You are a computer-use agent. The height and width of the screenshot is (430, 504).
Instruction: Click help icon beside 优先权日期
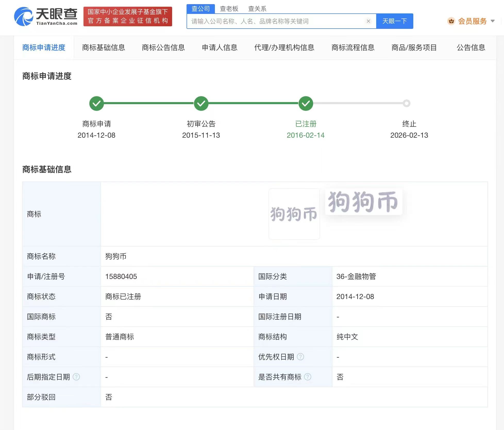pyautogui.click(x=300, y=357)
